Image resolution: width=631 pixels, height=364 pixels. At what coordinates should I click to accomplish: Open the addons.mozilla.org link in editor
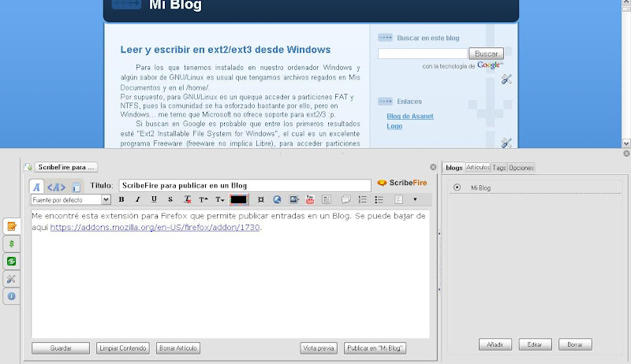155,227
